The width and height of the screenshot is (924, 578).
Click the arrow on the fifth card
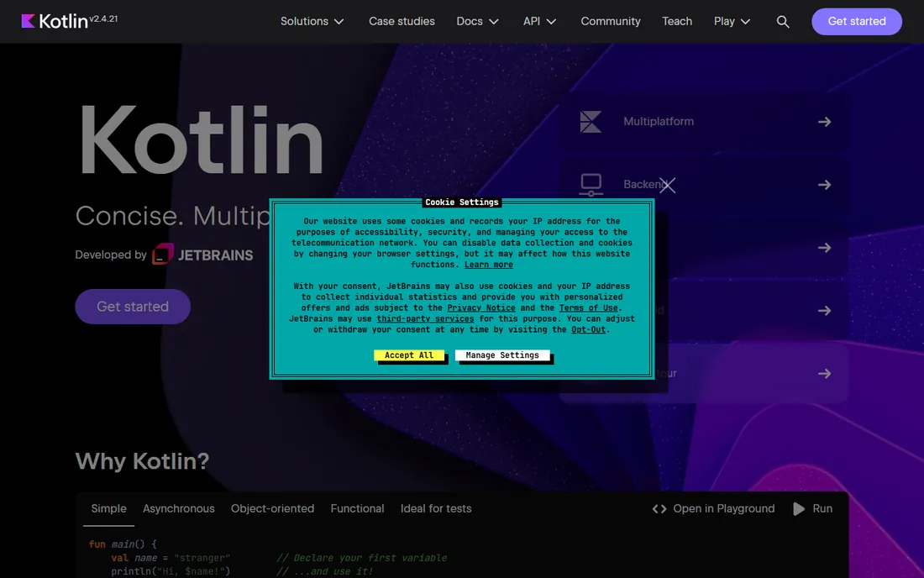tap(824, 374)
